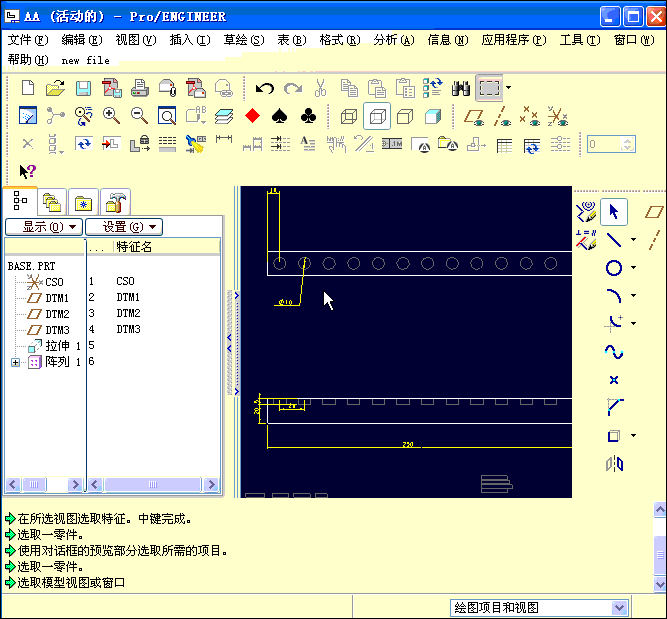Click the numeric spinner input field
This screenshot has width=667, height=619.
point(606,144)
